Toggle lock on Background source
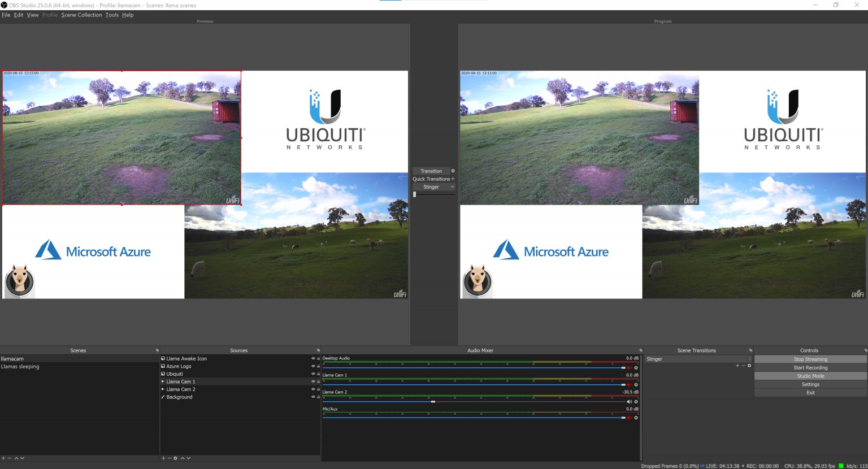The width and height of the screenshot is (868, 469). (x=318, y=397)
